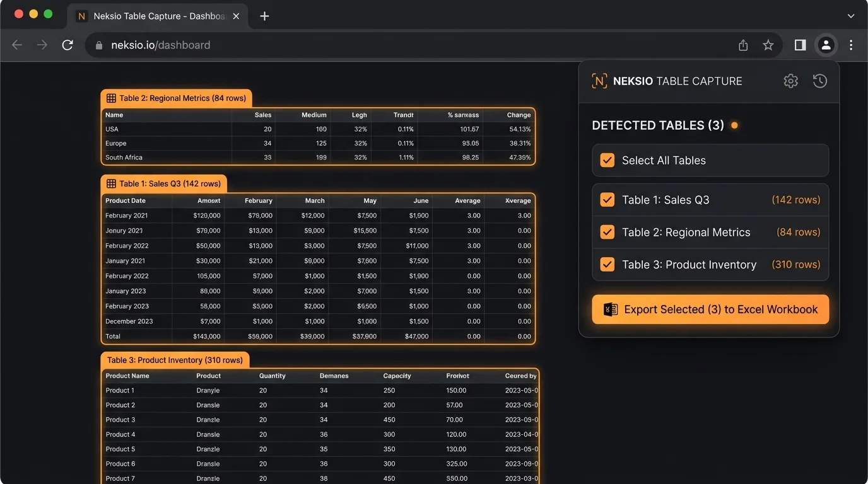Screen dimensions: 868x484
Task: Open Chrome three-dot menu
Action: coord(851,45)
